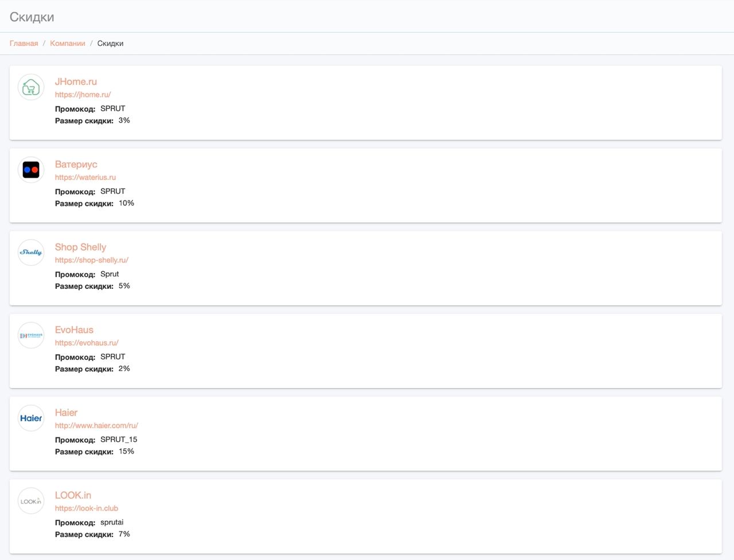Click Промокод label in JHome.ru card
734x560 pixels.
coord(75,109)
